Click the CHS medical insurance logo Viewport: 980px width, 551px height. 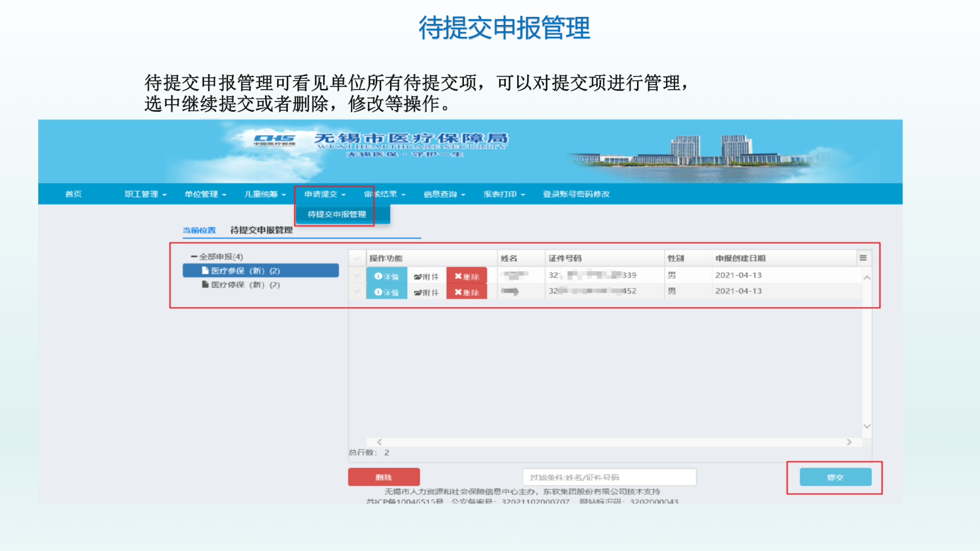(x=275, y=139)
